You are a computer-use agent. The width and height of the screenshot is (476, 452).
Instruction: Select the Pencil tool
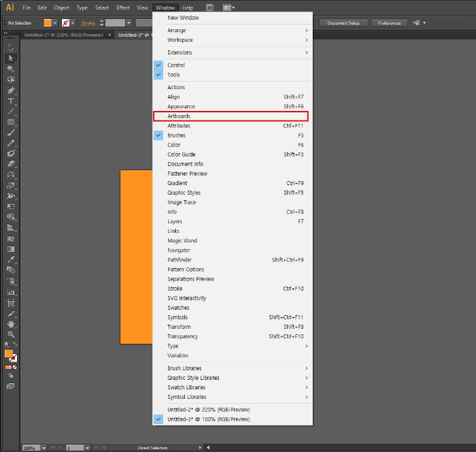pos(11,143)
